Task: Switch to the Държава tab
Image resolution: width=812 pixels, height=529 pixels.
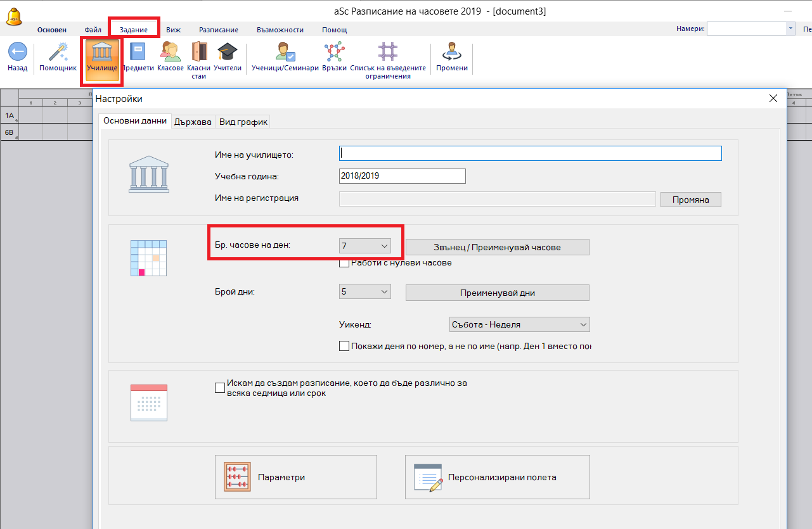Action: 194,122
